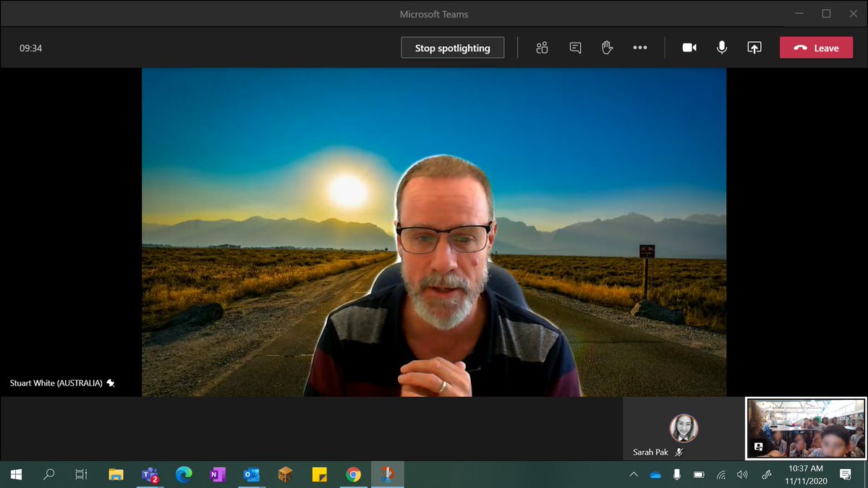Open Windows taskbar search

49,474
